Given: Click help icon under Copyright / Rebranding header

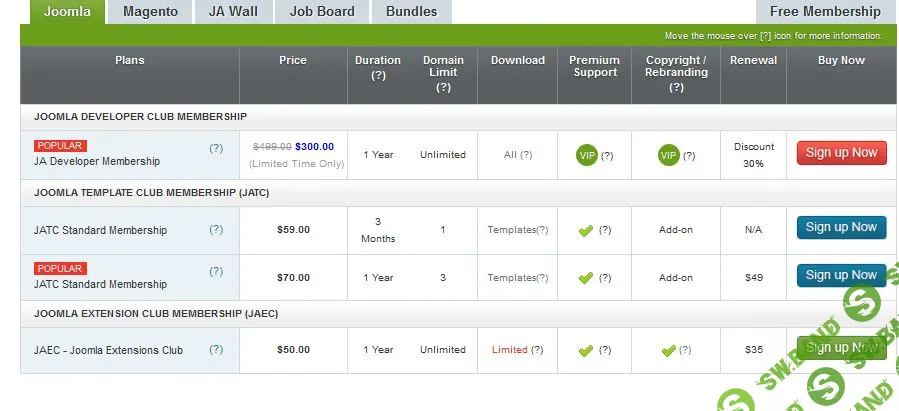Looking at the screenshot, I should (x=676, y=88).
